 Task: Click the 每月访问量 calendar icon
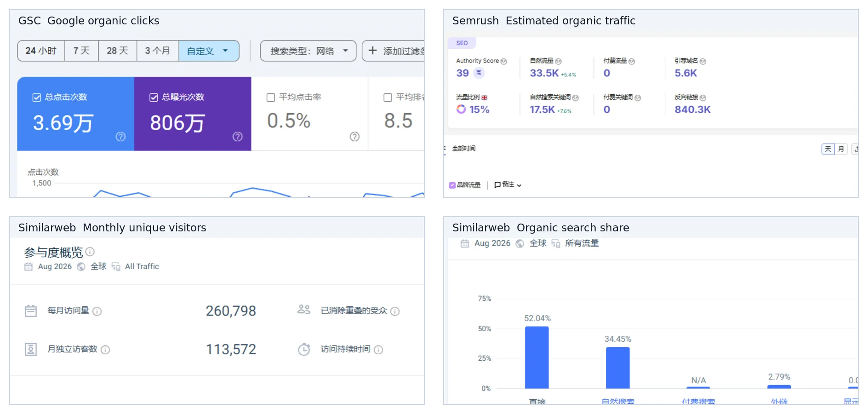coord(31,311)
